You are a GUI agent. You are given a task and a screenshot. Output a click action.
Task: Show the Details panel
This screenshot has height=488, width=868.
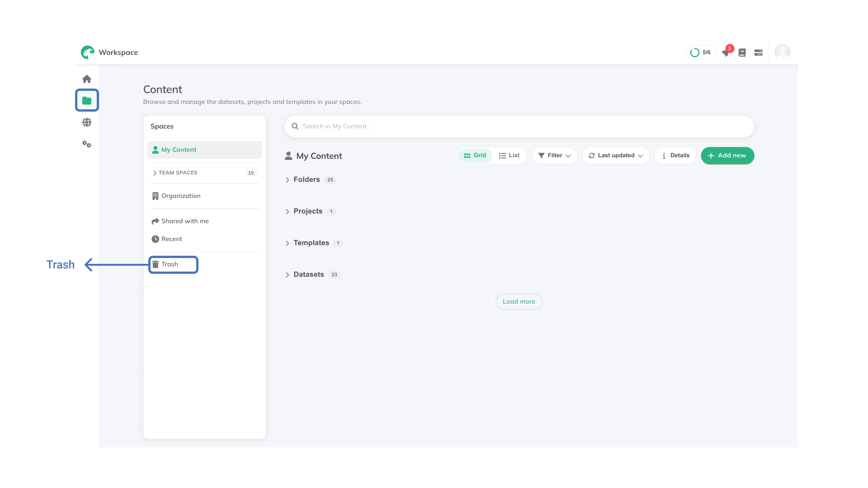click(675, 156)
